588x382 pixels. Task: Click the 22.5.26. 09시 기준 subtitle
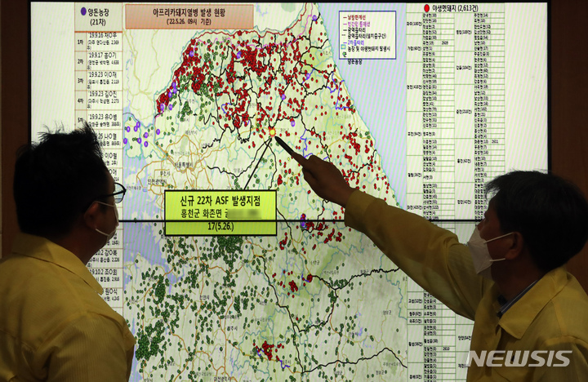176,22
